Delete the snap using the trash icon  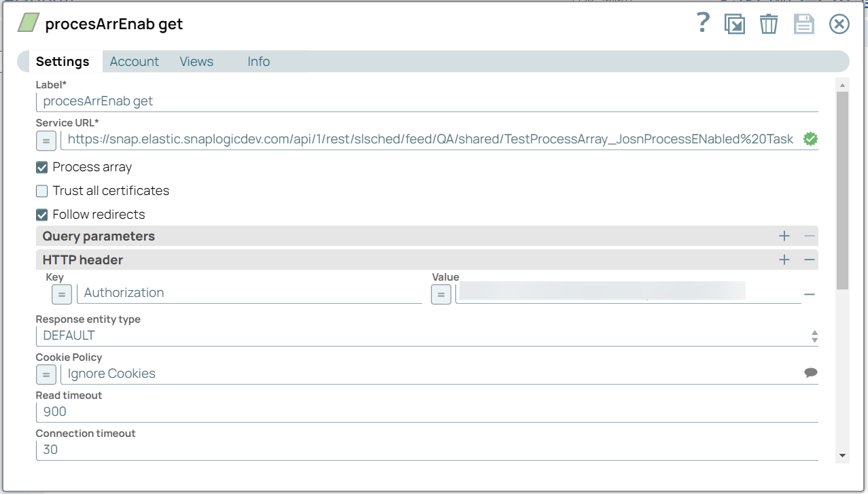click(x=769, y=23)
